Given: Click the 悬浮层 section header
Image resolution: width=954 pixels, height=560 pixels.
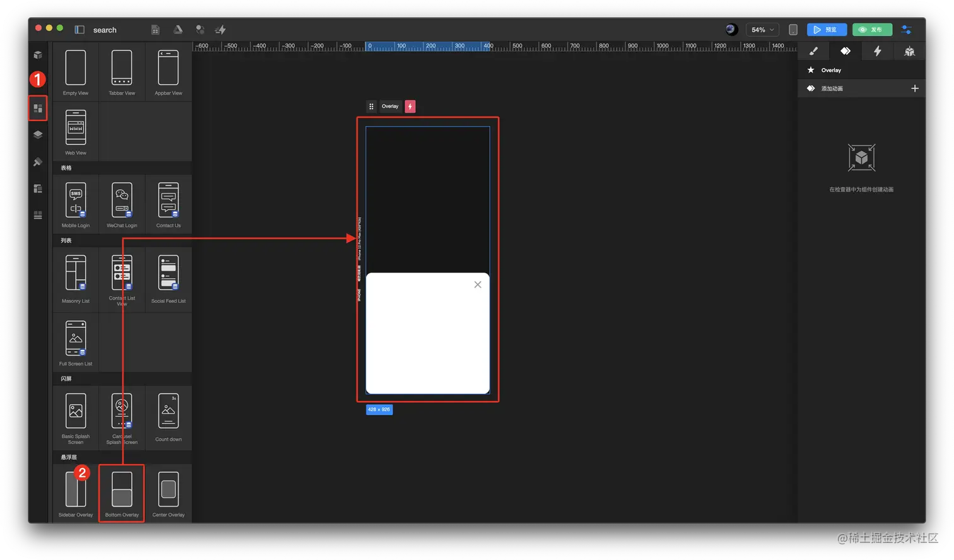Looking at the screenshot, I should coord(69,457).
